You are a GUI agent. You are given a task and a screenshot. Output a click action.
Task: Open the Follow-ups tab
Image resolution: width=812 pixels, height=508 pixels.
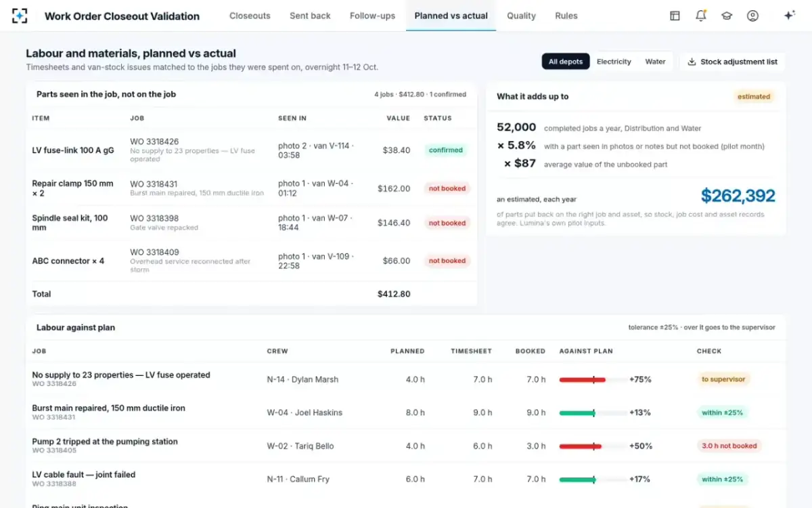tap(372, 16)
